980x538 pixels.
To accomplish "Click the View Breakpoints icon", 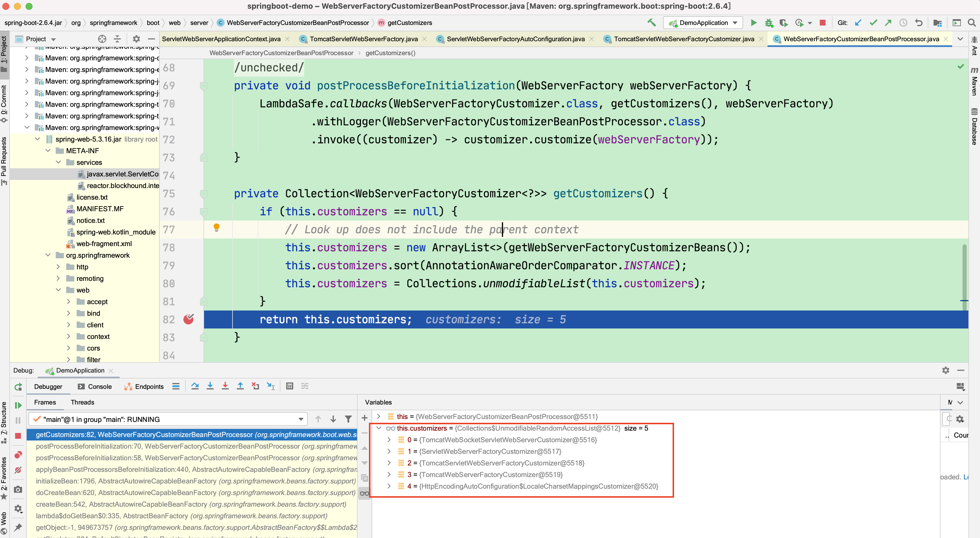I will point(18,455).
